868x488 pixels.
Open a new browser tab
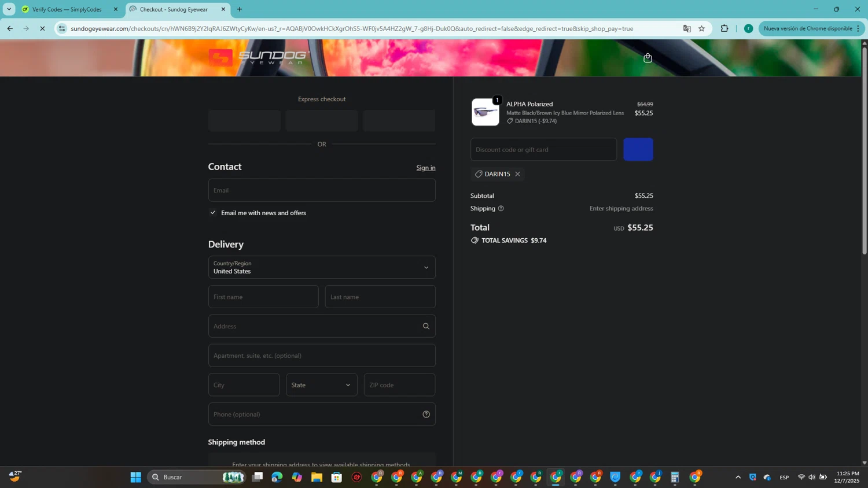(x=240, y=9)
